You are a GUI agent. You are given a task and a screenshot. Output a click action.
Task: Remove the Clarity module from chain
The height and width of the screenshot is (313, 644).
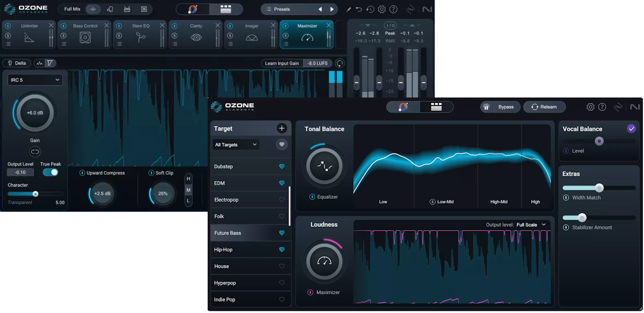pyautogui.click(x=218, y=25)
